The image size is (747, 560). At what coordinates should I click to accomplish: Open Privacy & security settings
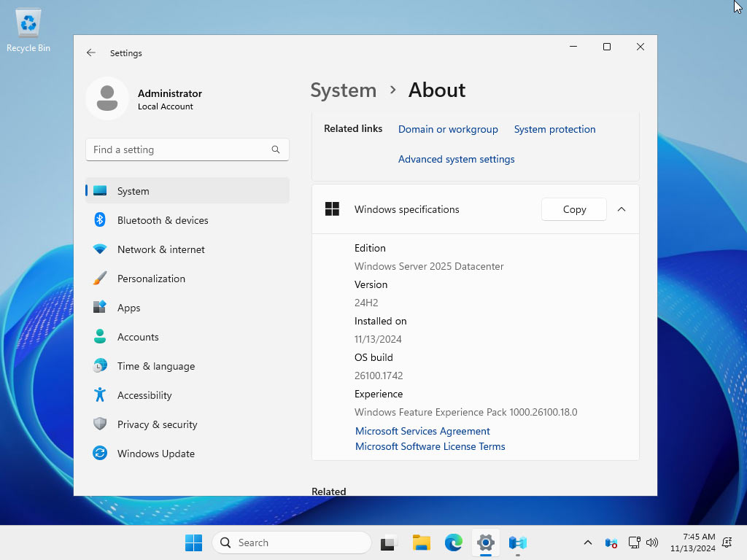click(x=187, y=424)
